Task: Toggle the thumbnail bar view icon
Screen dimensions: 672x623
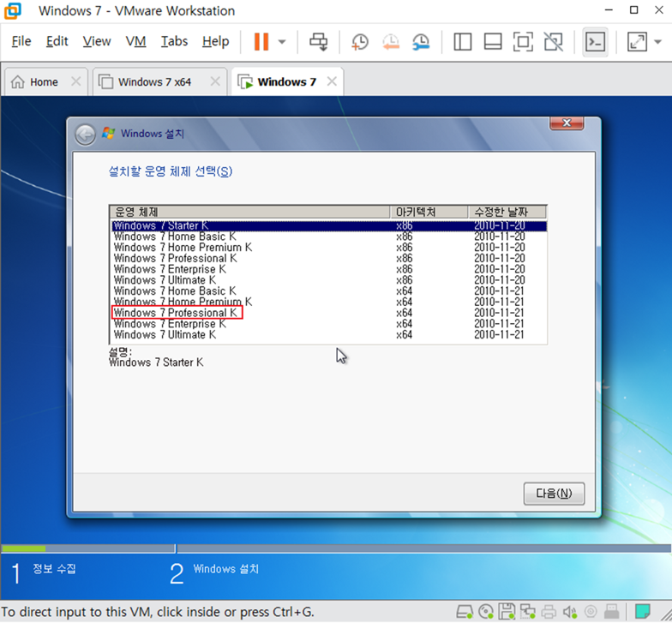Action: (x=493, y=42)
